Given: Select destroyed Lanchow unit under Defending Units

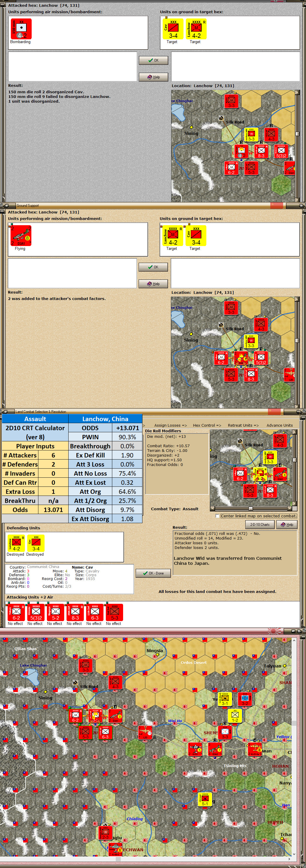Looking at the screenshot, I should (16, 543).
